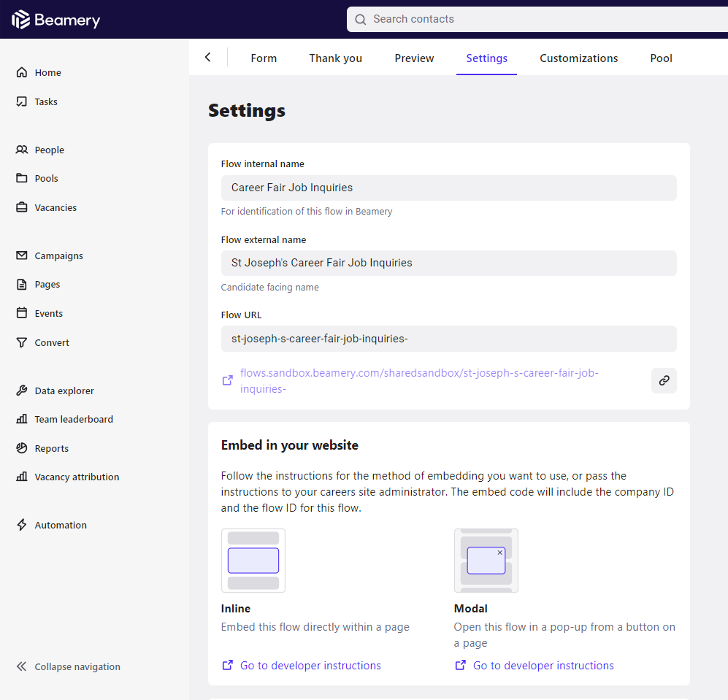Screen dimensions: 728x700
Task: Open the Pool tab
Action: tap(661, 58)
